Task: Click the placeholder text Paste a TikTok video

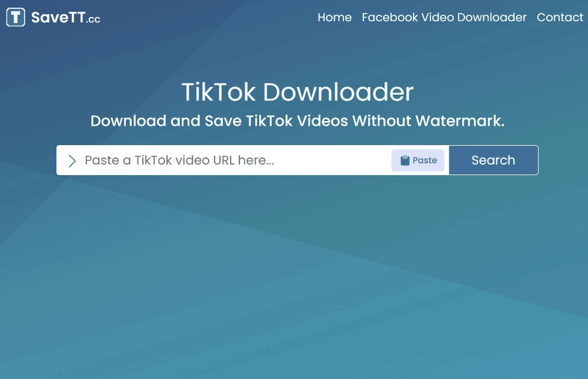Action: 148,160
